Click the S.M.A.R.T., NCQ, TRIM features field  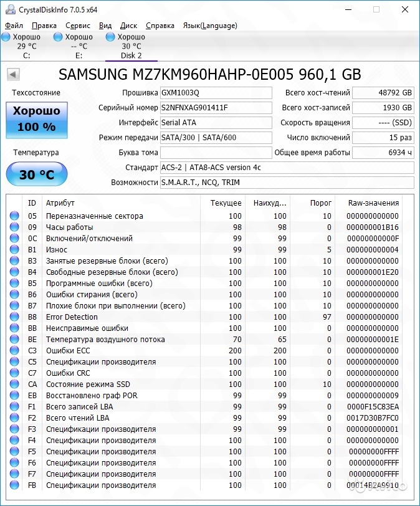pos(287,183)
